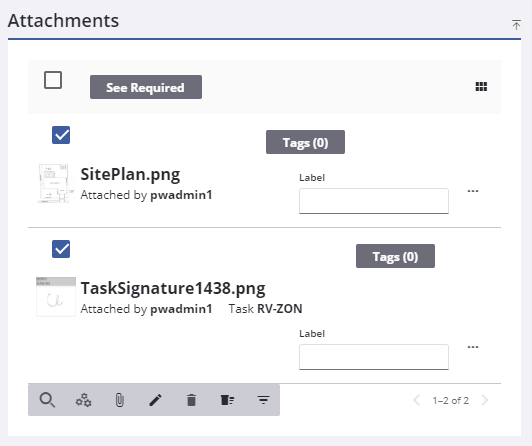Click the paperclip attach file icon
The width and height of the screenshot is (532, 446).
click(119, 400)
